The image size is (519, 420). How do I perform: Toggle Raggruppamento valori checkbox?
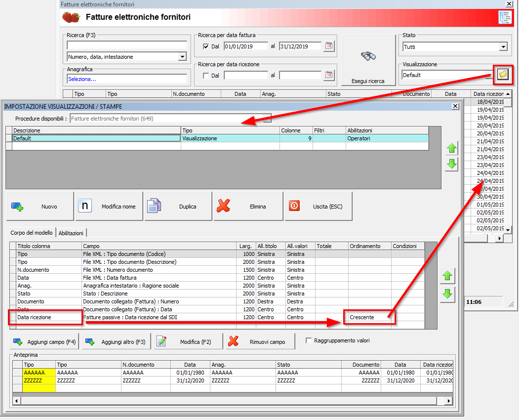pyautogui.click(x=309, y=340)
